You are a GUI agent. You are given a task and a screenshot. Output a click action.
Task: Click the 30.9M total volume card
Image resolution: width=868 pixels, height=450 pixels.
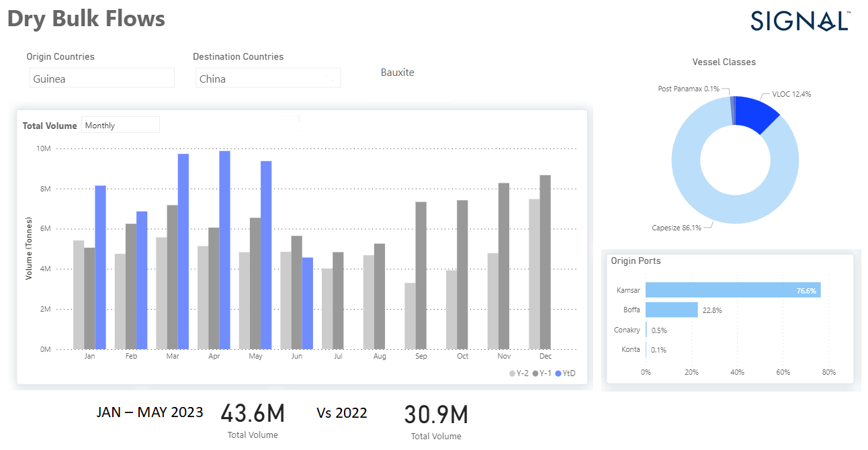point(435,416)
